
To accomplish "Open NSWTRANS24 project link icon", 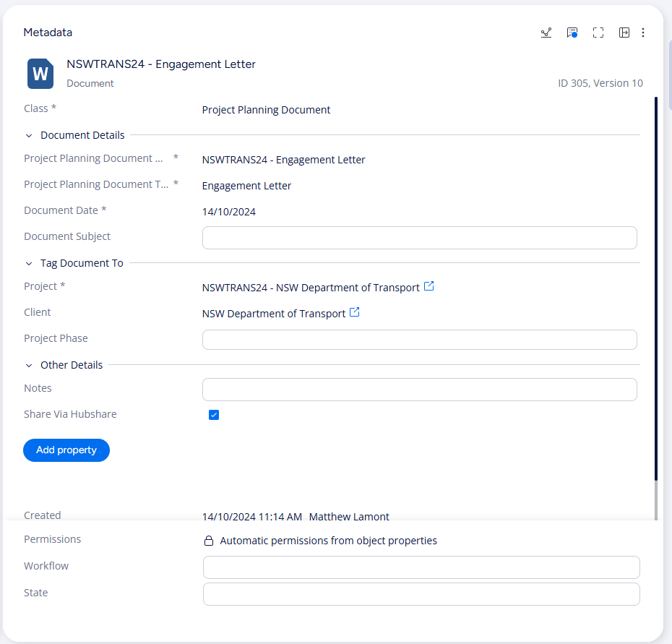I will (x=429, y=286).
